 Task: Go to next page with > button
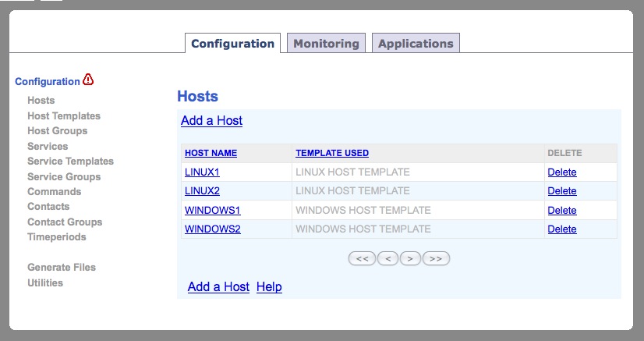pyautogui.click(x=410, y=258)
